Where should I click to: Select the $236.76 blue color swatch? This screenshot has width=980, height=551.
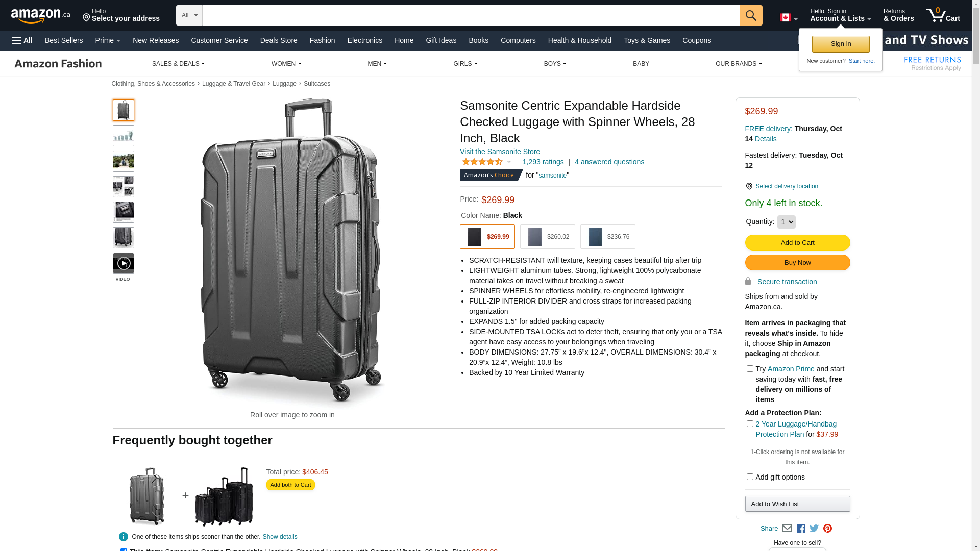coord(607,237)
